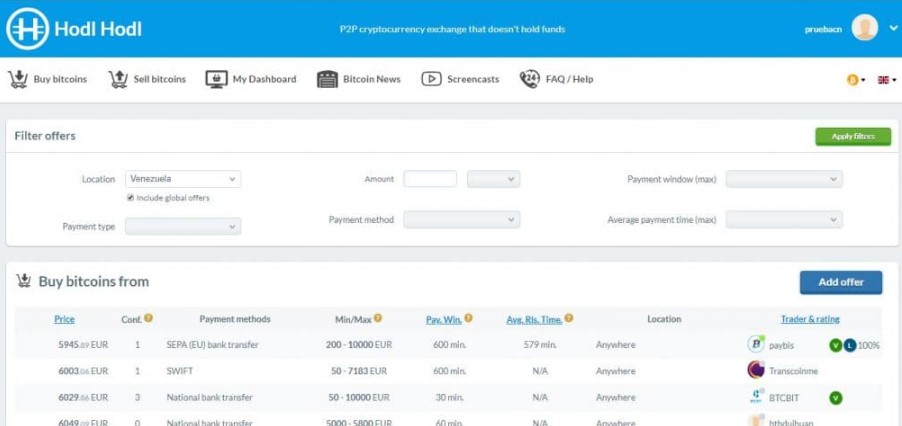Click the Min/Max help question icon
The height and width of the screenshot is (426, 902).
[x=377, y=317]
